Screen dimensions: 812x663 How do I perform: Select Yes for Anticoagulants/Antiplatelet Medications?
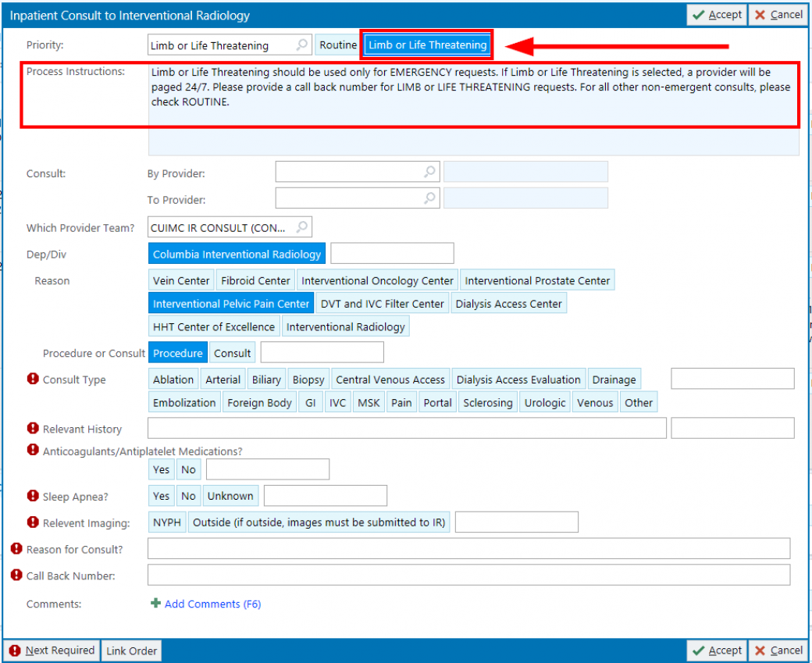click(161, 469)
